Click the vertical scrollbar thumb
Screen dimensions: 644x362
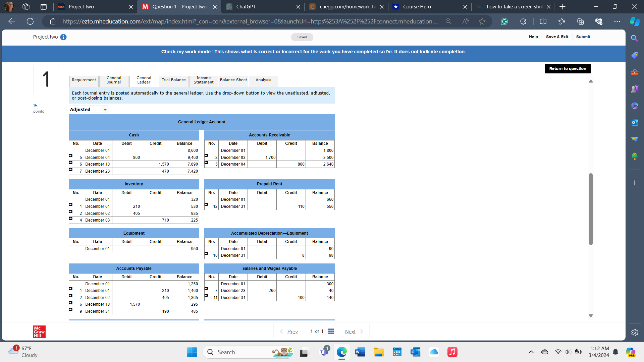click(591, 209)
